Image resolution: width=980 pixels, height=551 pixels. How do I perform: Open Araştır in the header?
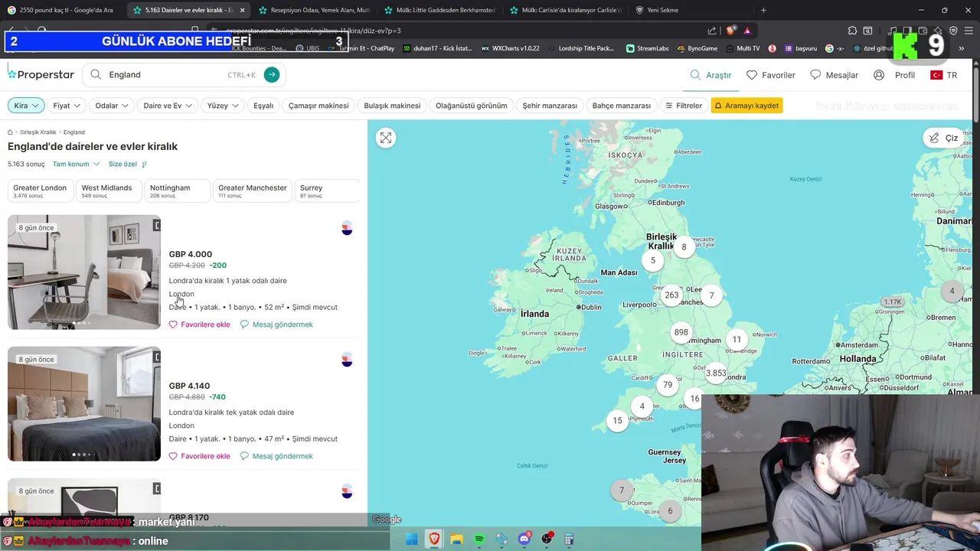coord(710,75)
